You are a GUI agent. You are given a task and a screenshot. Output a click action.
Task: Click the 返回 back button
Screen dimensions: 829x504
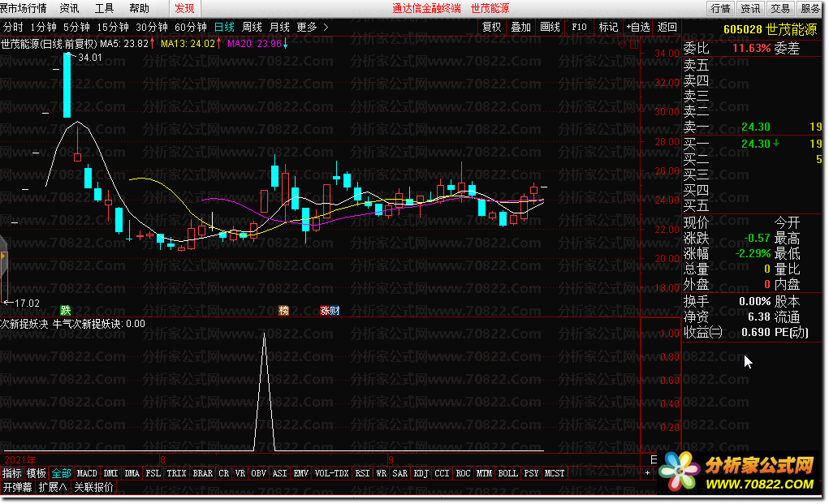click(667, 27)
